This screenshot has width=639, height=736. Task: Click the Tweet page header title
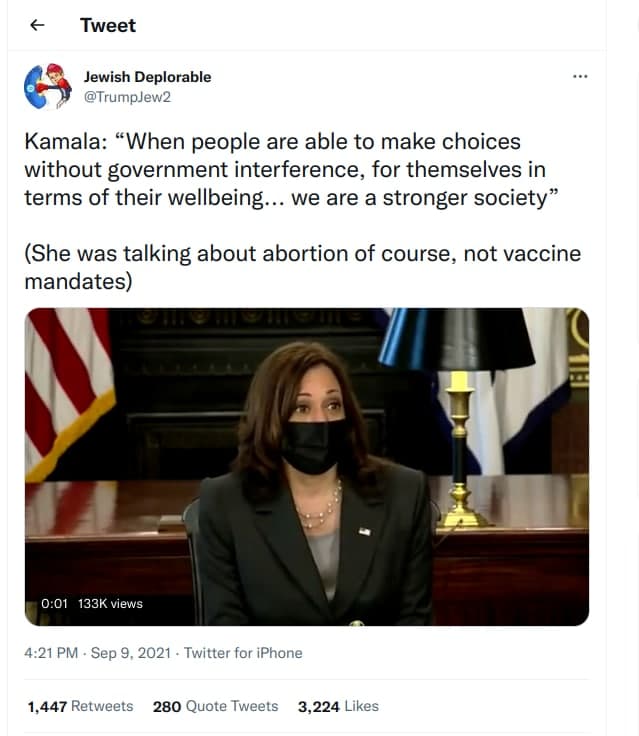coord(108,25)
